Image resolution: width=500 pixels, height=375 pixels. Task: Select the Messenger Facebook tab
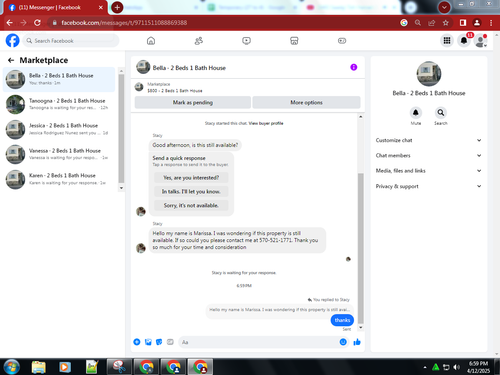coord(56,7)
